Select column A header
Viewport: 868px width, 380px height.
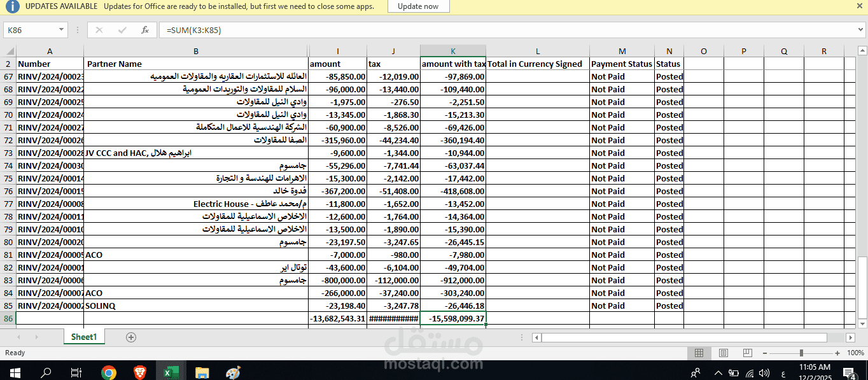tap(50, 51)
